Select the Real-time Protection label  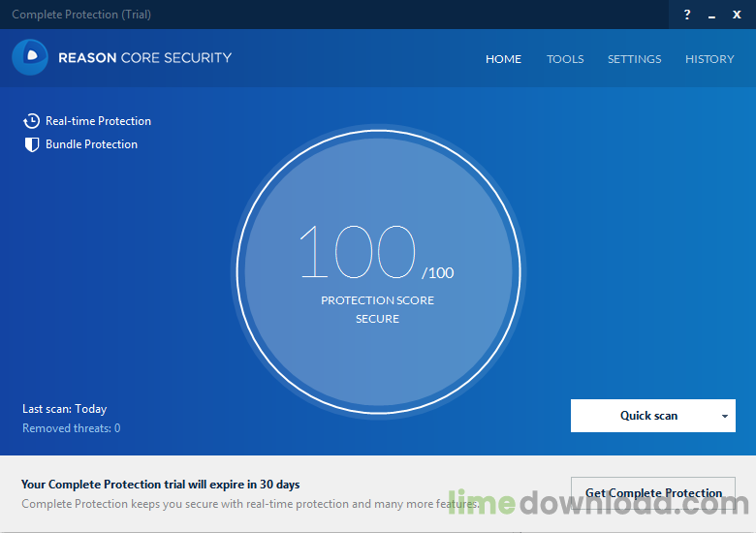coord(98,121)
